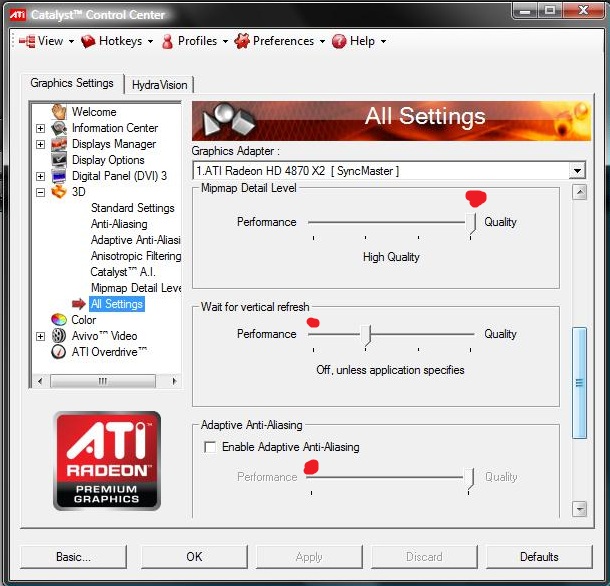
Task: Select All Settings in the tree
Action: point(117,304)
